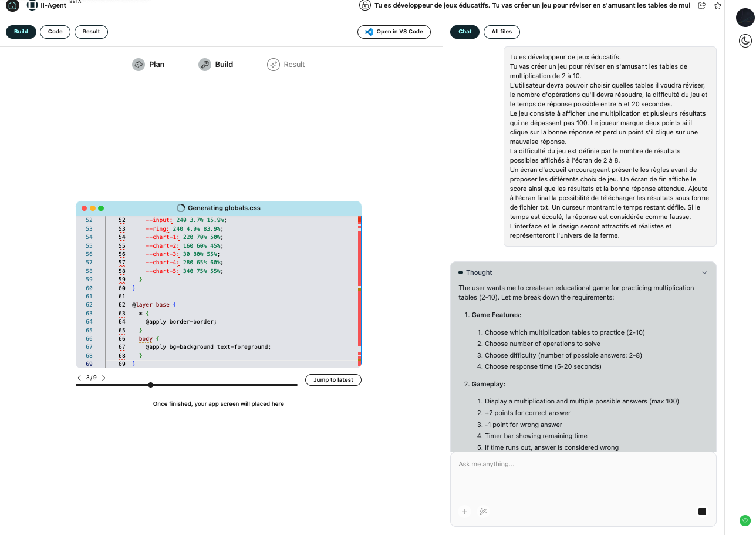Image resolution: width=756 pixels, height=535 pixels.
Task: Click the share icon in the header
Action: point(702,6)
